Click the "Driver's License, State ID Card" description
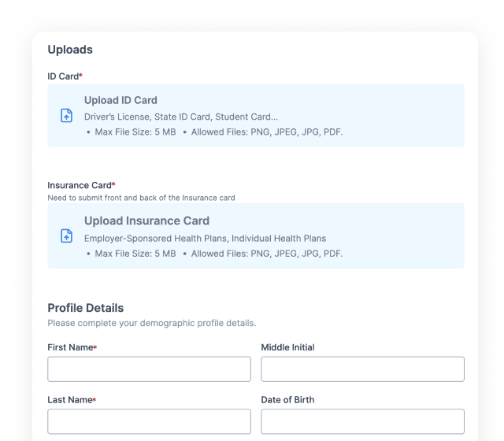 point(181,117)
